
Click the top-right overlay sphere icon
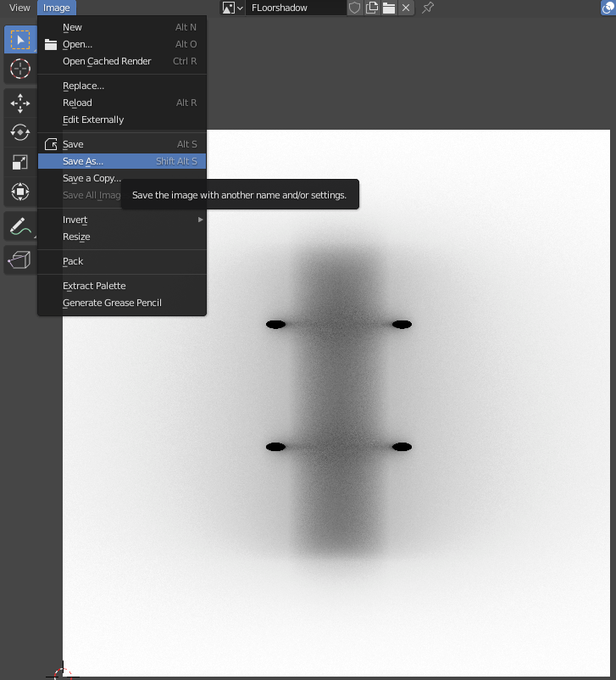coord(607,8)
